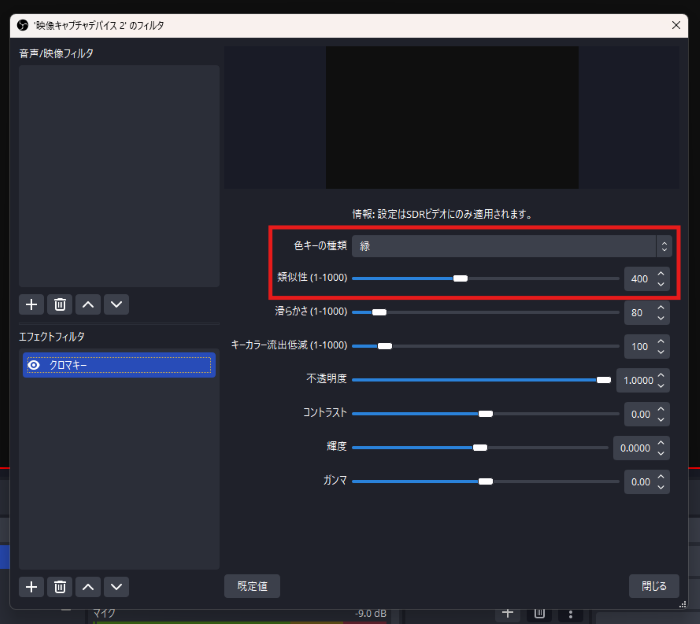Click the 不透明度 slider handle

604,380
